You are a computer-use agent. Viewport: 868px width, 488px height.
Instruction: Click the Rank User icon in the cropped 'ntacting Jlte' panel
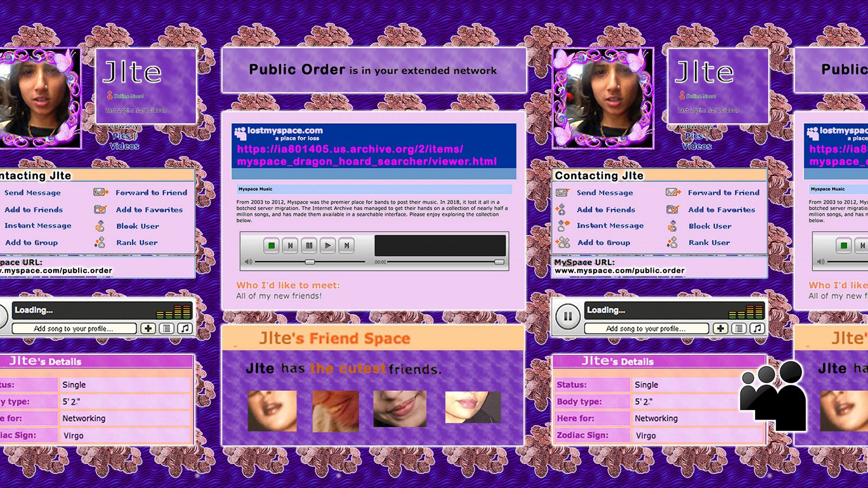click(x=100, y=243)
